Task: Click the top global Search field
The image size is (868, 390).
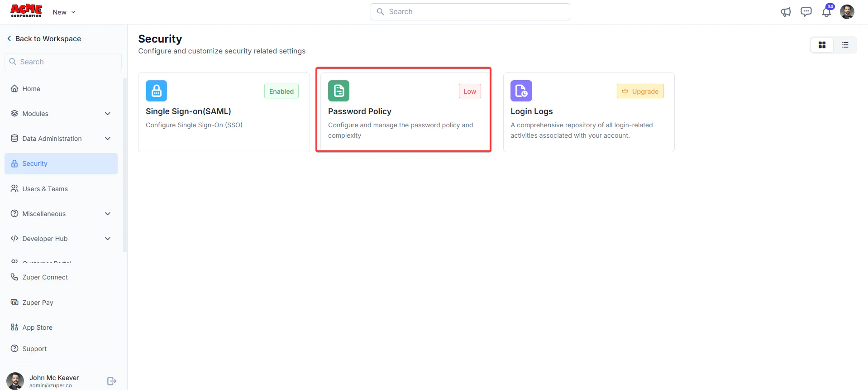Action: click(470, 12)
